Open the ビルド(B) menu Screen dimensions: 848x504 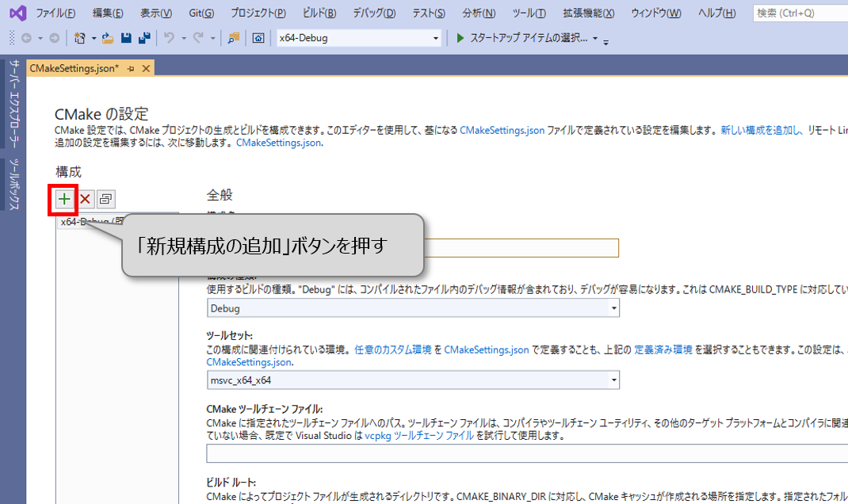319,13
